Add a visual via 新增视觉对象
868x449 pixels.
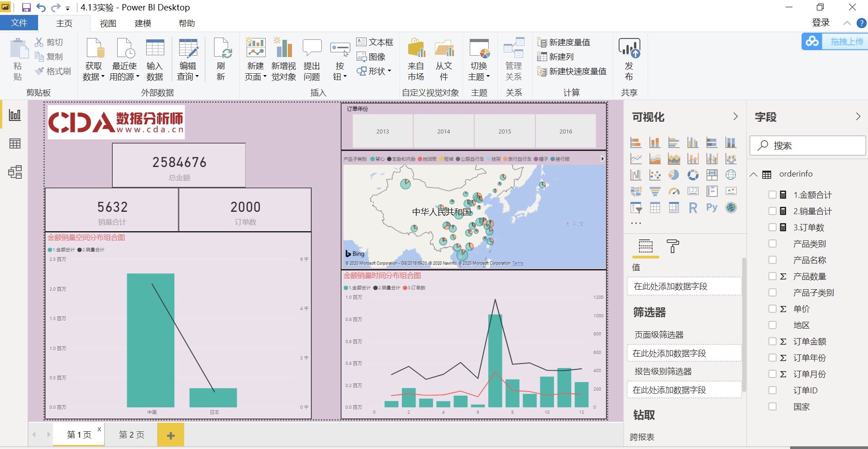click(284, 60)
